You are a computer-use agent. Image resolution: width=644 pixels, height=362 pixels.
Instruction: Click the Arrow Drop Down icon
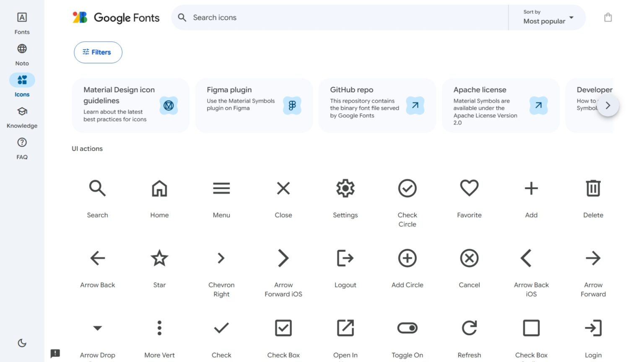97,328
